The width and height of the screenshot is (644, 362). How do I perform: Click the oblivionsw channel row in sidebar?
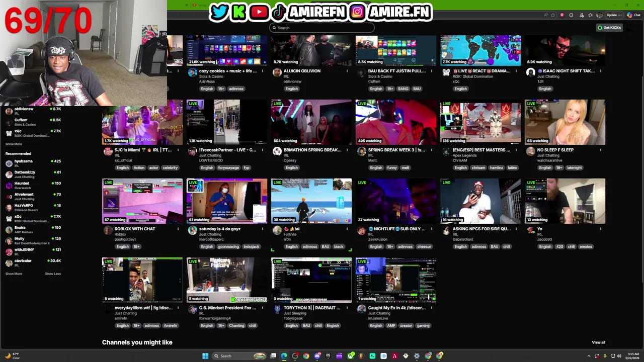click(33, 111)
